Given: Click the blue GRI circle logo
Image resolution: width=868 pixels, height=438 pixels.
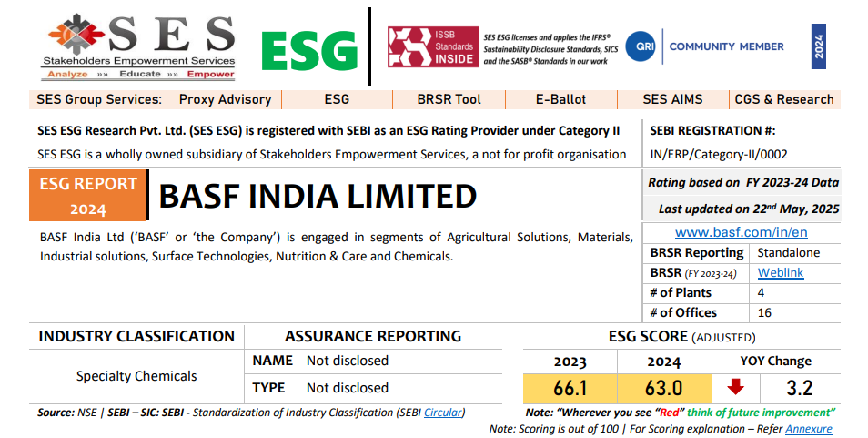Looking at the screenshot, I should click(641, 46).
